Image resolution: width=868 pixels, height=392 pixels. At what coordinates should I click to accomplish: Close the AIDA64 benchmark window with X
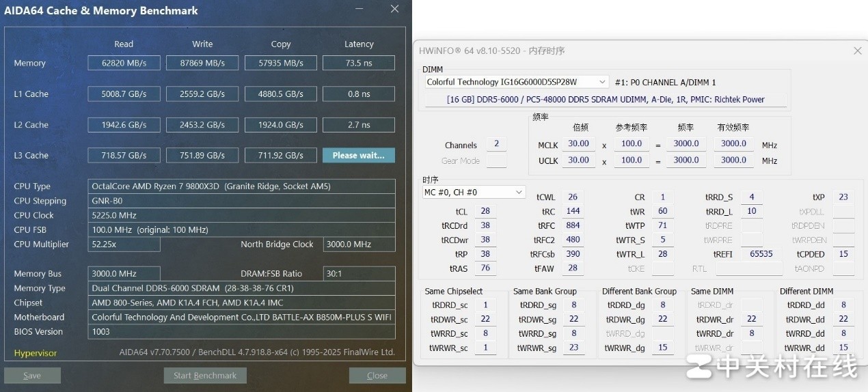pyautogui.click(x=394, y=10)
